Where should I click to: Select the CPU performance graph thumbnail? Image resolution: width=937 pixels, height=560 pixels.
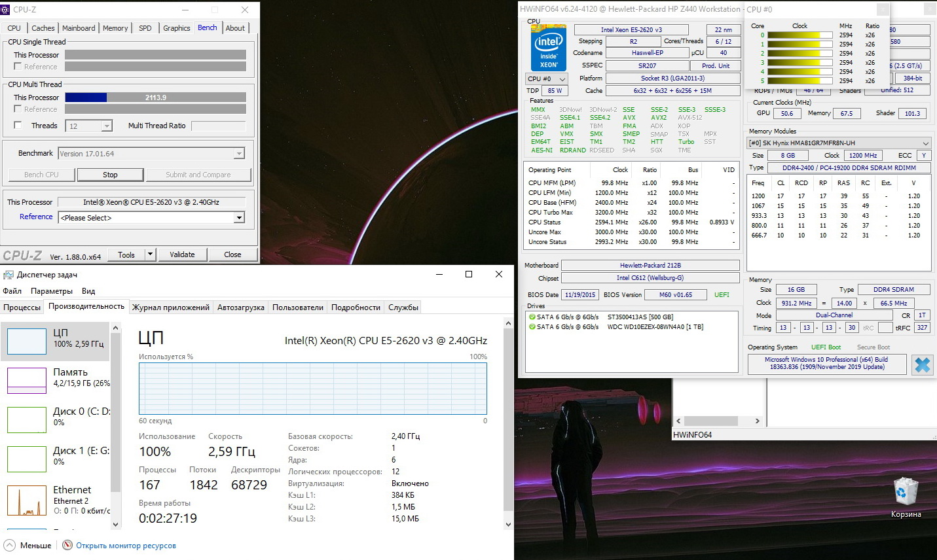pyautogui.click(x=27, y=341)
